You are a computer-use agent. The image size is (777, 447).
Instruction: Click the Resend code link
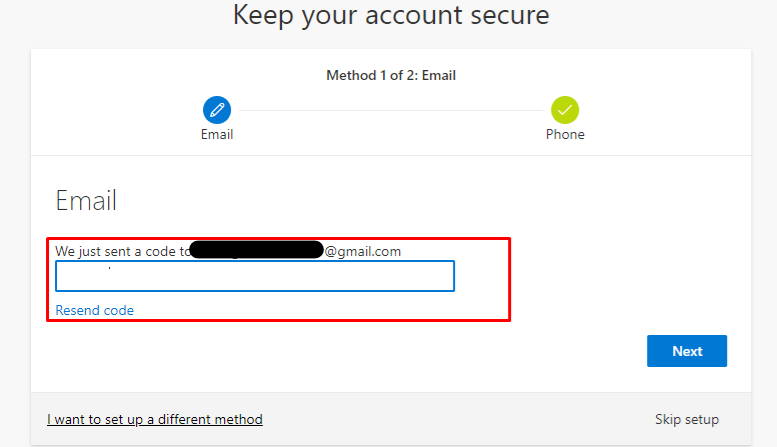(94, 310)
